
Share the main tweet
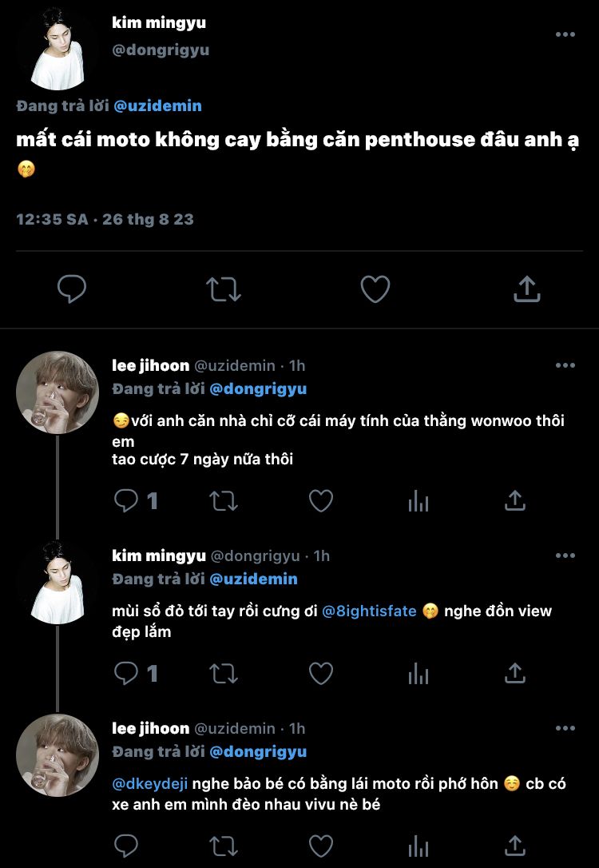[526, 289]
